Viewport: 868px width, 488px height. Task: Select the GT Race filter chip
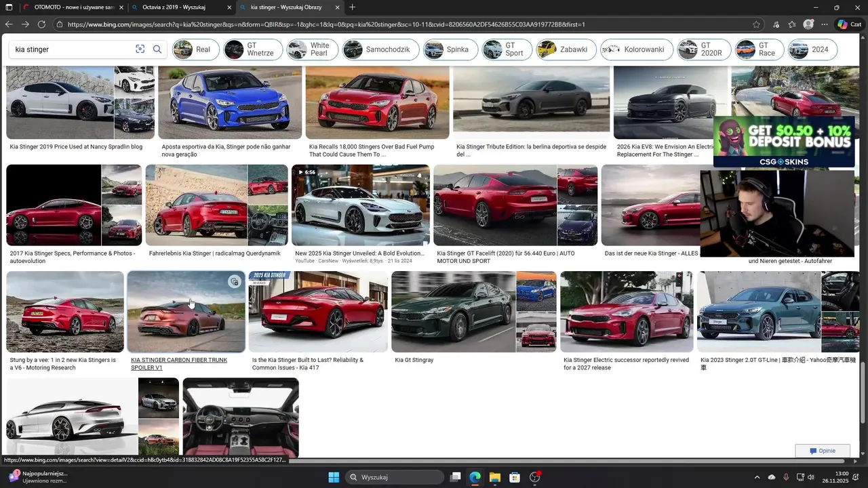pos(759,49)
